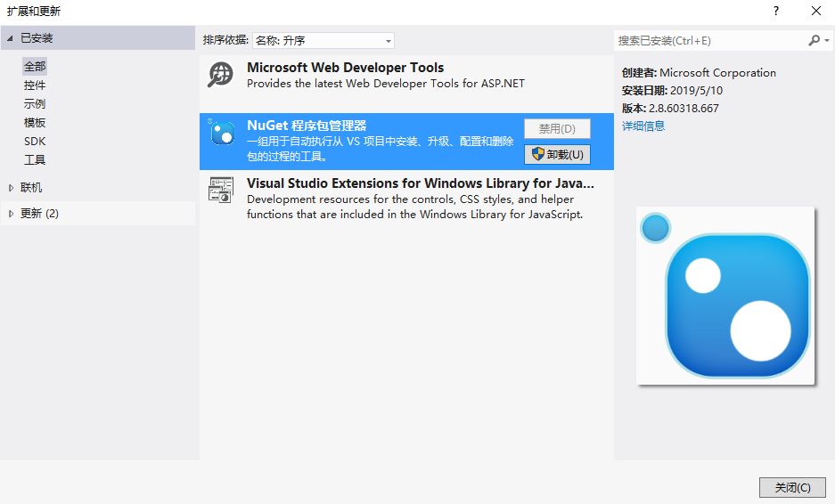Click the 版本: 2.8.60318.667 text
The width and height of the screenshot is (835, 504).
point(670,109)
